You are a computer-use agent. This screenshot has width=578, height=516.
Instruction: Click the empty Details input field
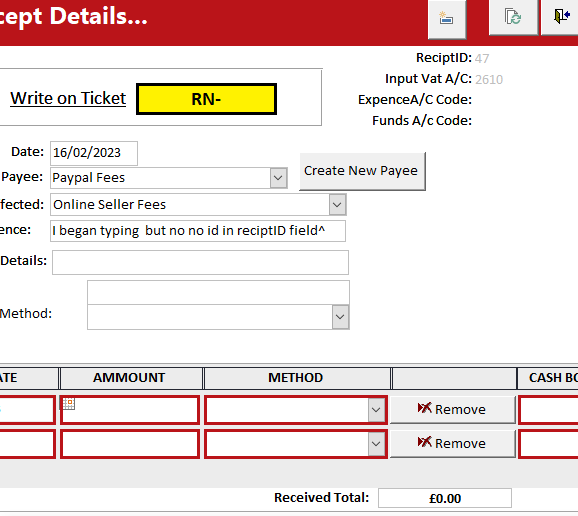[201, 262]
